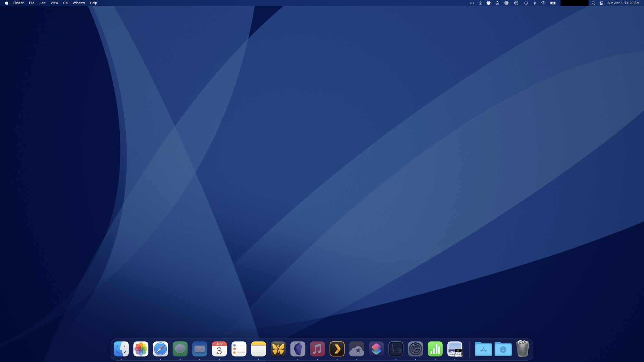
Task: Open the Go menu
Action: [65, 3]
